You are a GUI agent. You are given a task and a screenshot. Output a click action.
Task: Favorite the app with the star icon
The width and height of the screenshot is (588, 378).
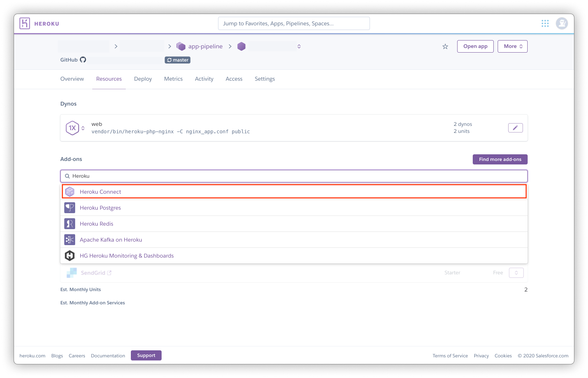(x=445, y=46)
